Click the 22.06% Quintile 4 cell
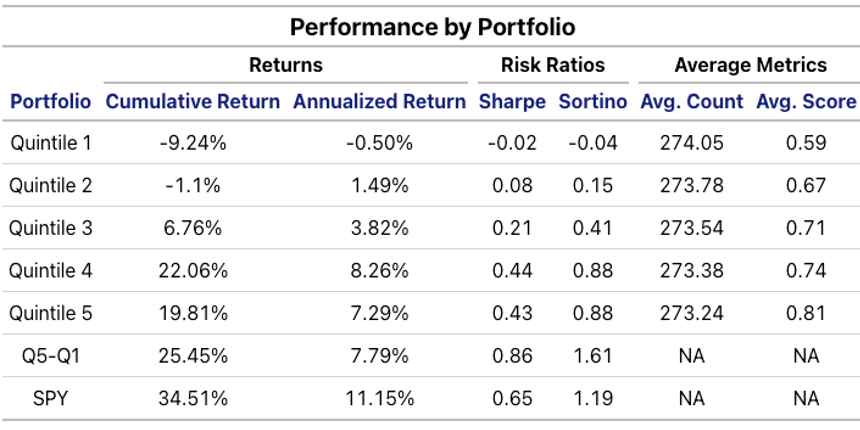This screenshot has height=430, width=860. point(193,271)
